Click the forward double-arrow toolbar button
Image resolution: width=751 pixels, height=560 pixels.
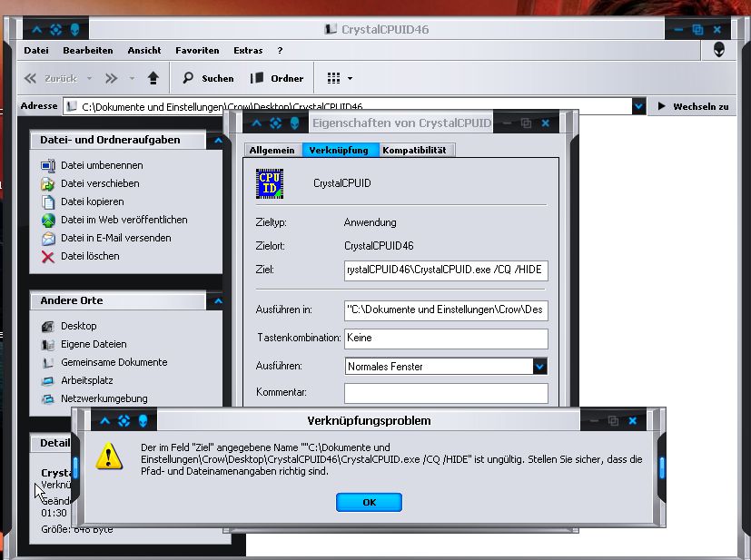(111, 78)
